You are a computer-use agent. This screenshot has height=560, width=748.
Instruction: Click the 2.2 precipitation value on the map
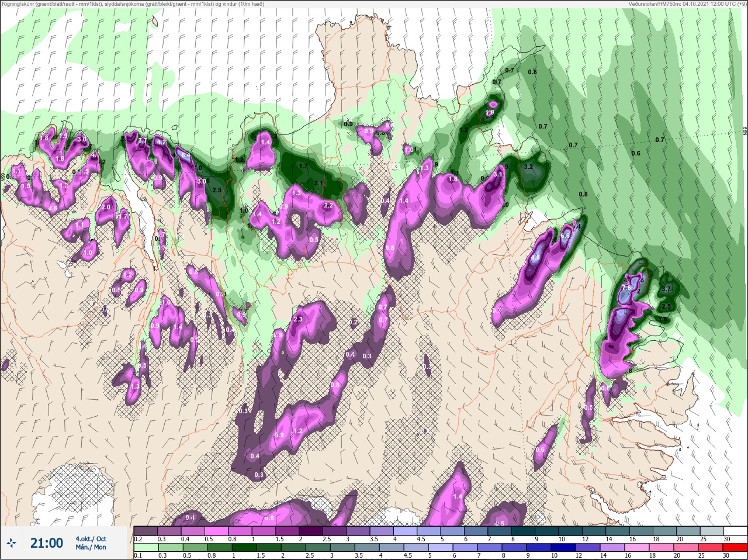[328, 206]
